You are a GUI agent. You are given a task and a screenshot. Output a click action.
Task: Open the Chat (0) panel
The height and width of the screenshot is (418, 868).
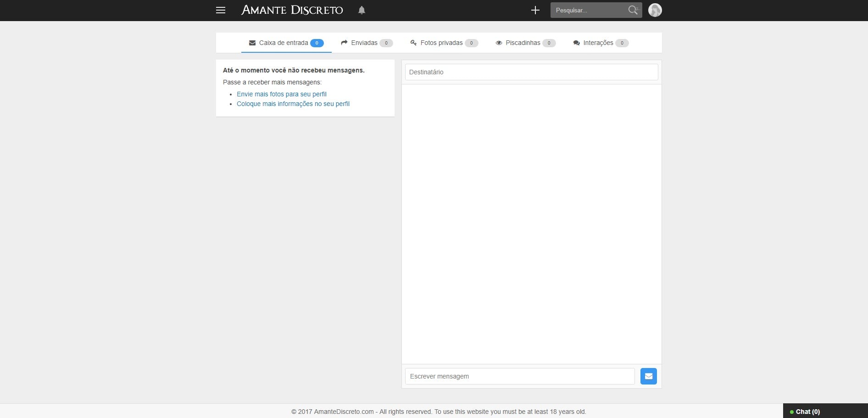(x=825, y=411)
